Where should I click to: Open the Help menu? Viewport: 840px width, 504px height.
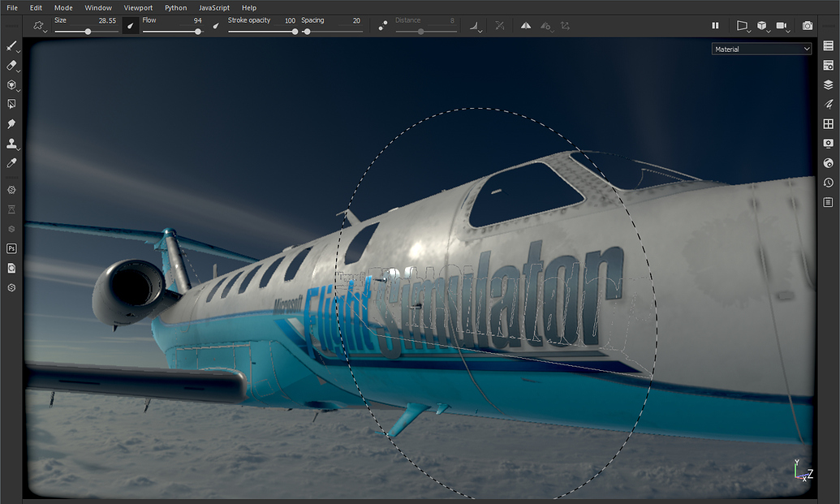click(248, 7)
